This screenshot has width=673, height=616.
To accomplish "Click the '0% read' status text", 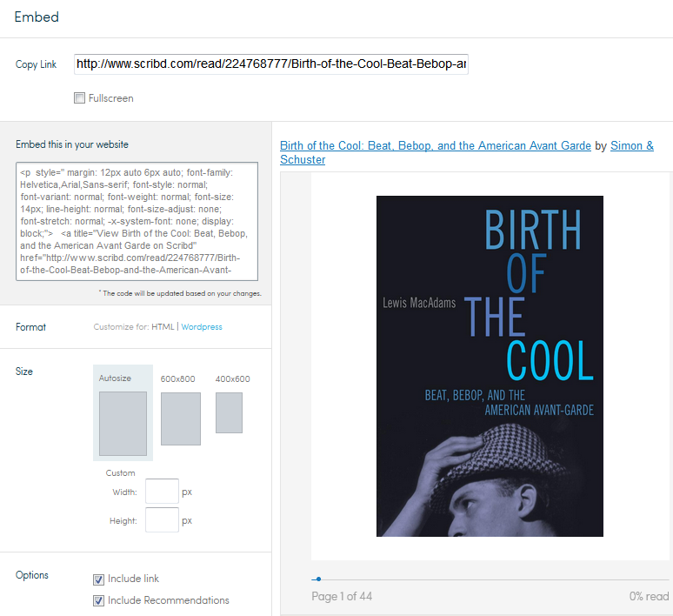I will (x=649, y=596).
